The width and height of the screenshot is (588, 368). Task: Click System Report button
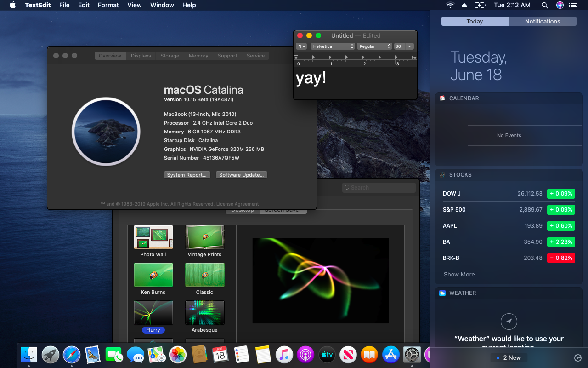point(187,175)
